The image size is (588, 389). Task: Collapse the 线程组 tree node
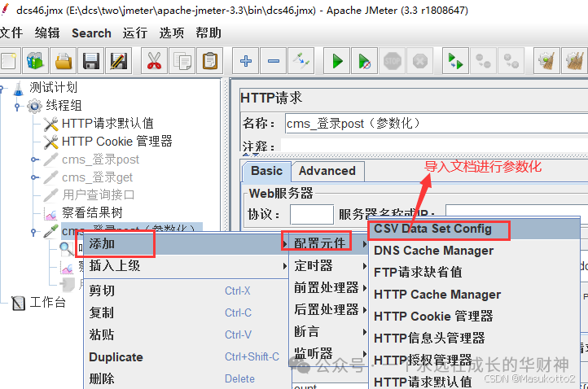pyautogui.click(x=17, y=107)
